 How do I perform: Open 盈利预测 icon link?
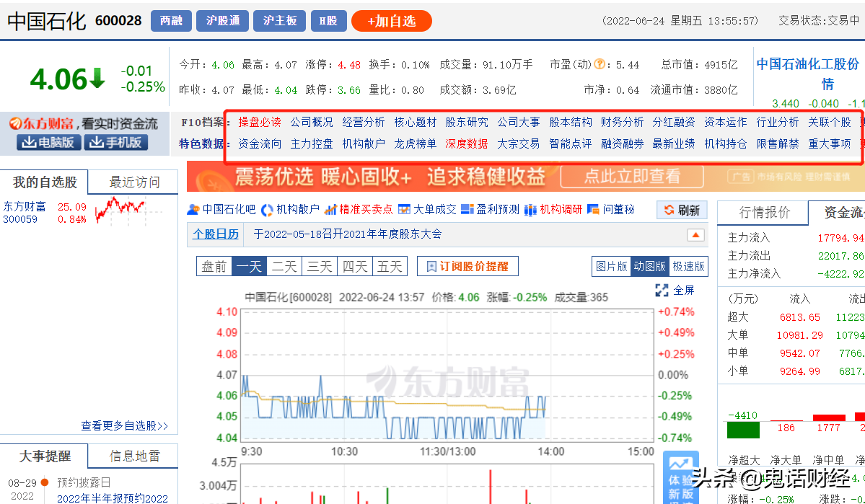(x=490, y=210)
